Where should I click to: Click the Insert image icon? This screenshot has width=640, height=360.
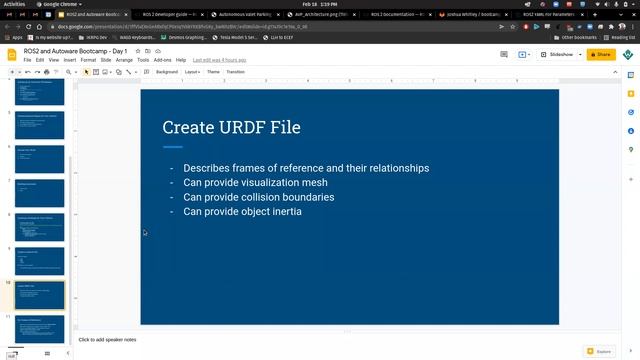pyautogui.click(x=105, y=72)
